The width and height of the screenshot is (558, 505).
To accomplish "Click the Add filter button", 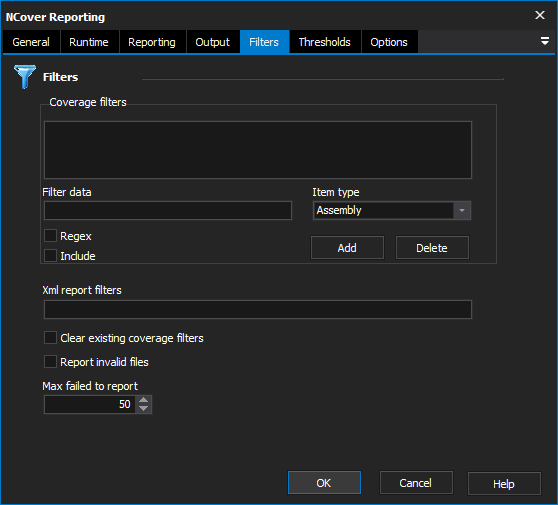I will (347, 248).
